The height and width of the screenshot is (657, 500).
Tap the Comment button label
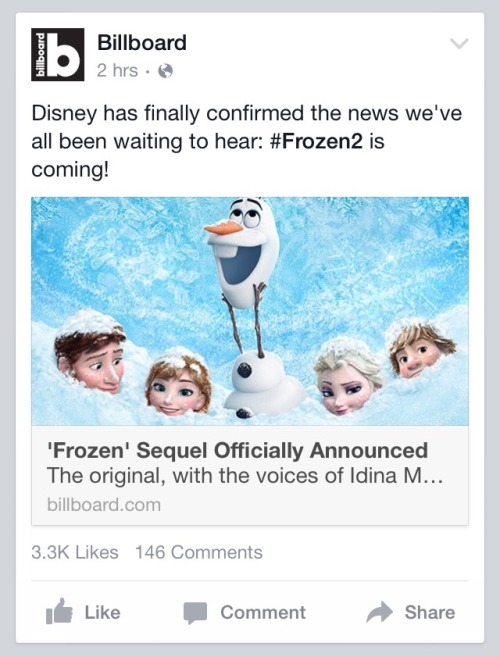click(x=263, y=613)
